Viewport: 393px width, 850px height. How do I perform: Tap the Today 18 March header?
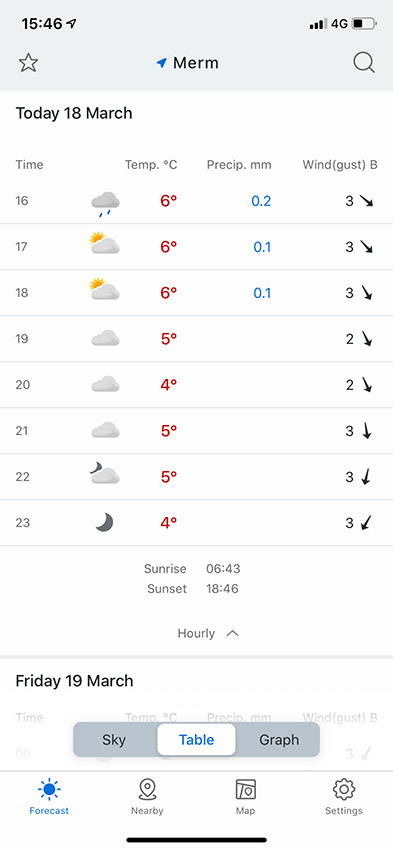[74, 113]
